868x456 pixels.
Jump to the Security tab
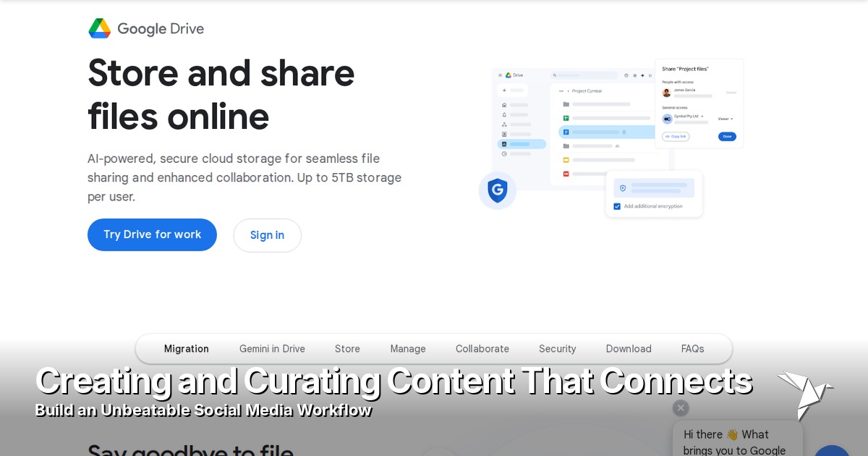tap(558, 349)
